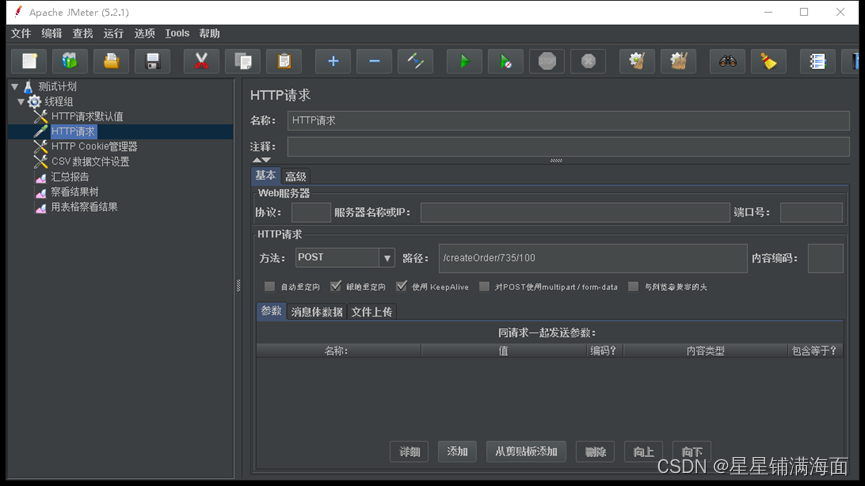Click the 删除 button
The width and height of the screenshot is (865, 486).
[595, 452]
